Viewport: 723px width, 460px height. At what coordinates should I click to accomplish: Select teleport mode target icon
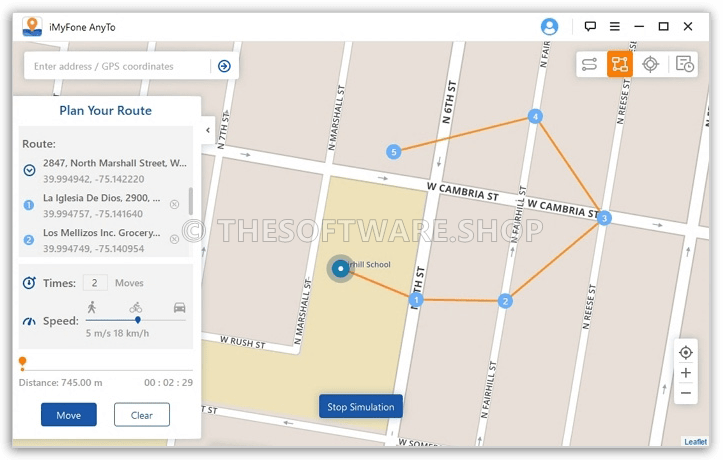(650, 64)
